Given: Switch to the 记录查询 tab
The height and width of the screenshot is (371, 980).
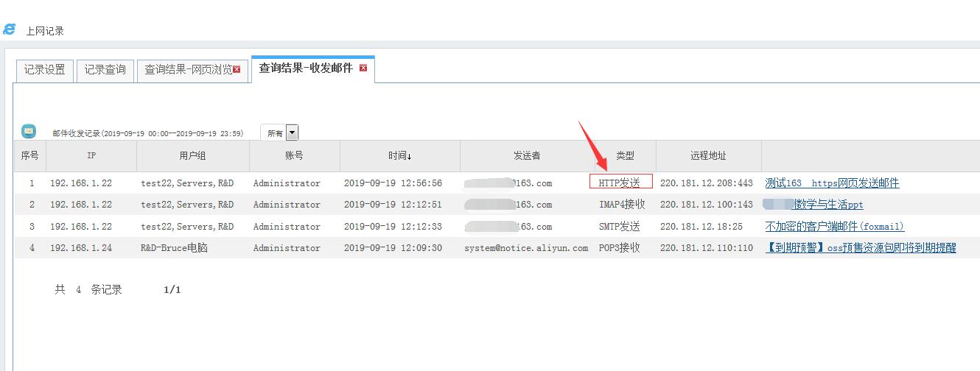Looking at the screenshot, I should point(105,70).
